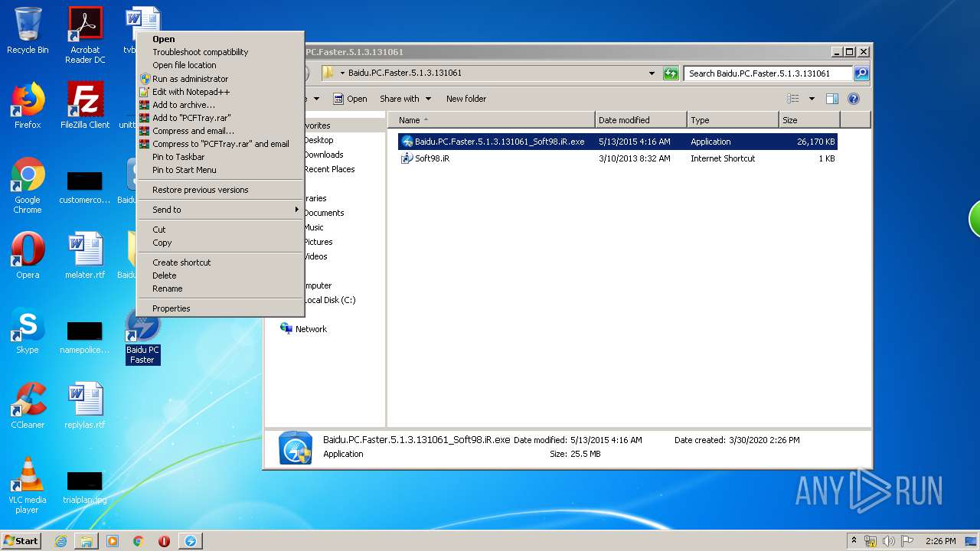980x551 pixels.
Task: Open customerco file on desktop
Action: [85, 188]
